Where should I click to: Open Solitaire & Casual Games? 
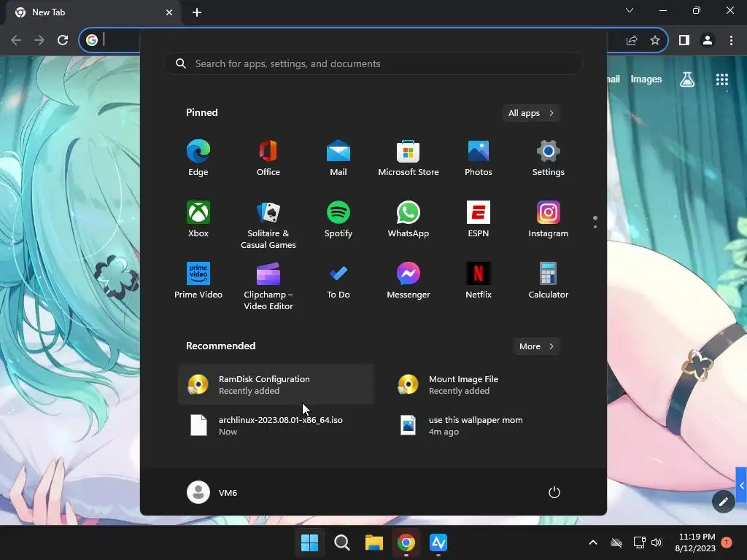(268, 225)
